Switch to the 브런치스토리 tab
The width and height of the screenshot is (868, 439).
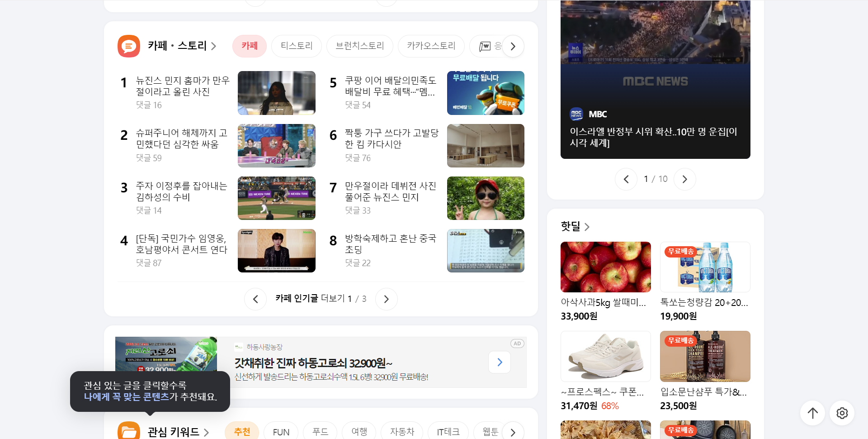360,46
